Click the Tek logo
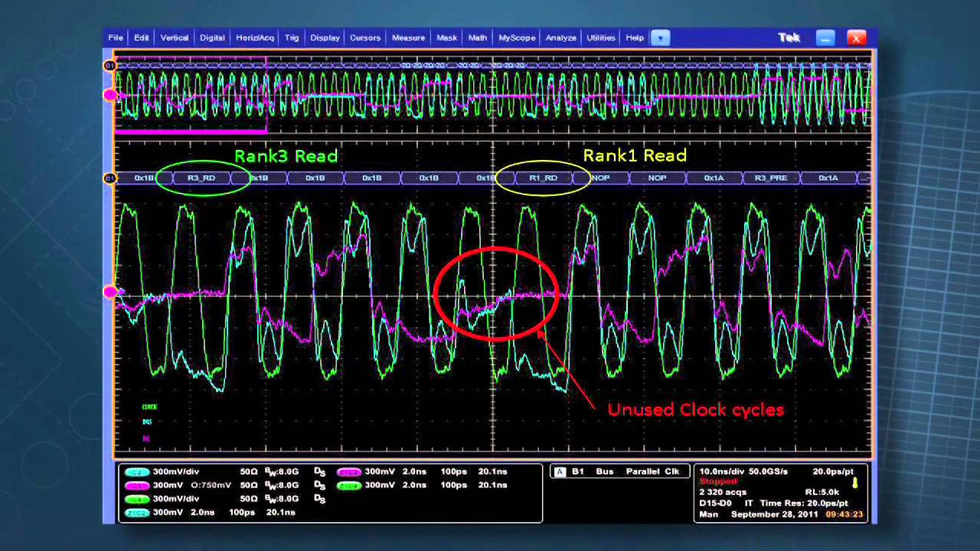Screen dimensions: 980x551 point(789,37)
